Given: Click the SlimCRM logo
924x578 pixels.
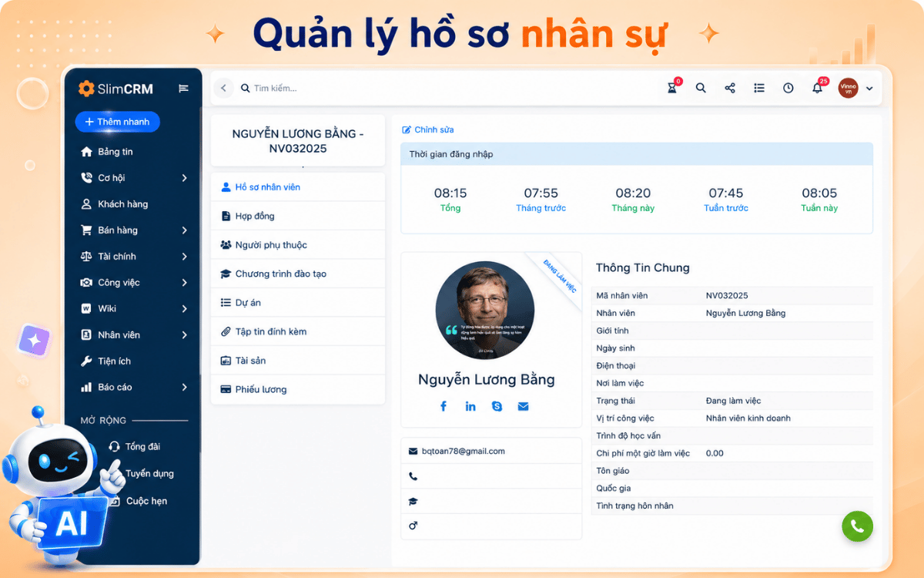Looking at the screenshot, I should point(115,89).
